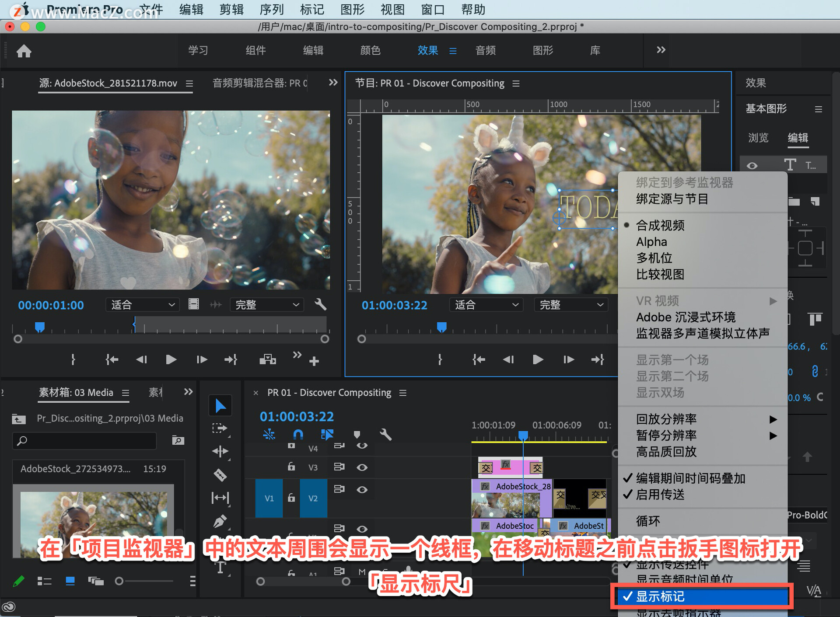Choose Alpha display mode
840x617 pixels.
pyautogui.click(x=703, y=242)
